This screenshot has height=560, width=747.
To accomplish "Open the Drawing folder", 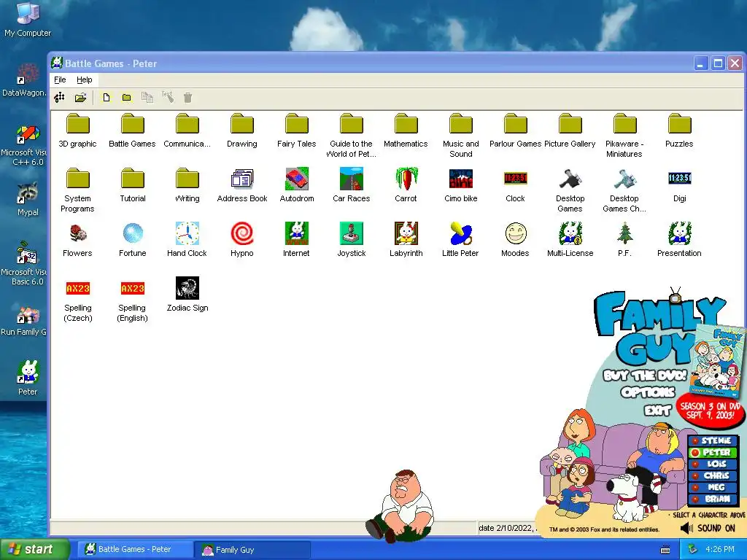I will (x=242, y=124).
